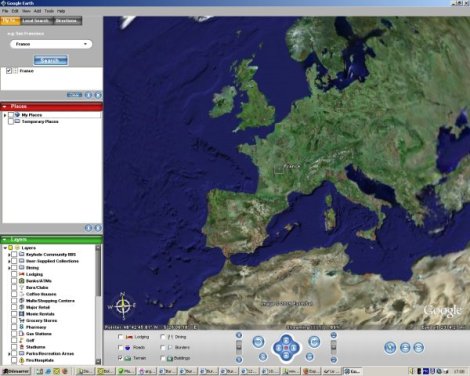This screenshot has width=470, height=376.
Task: Click the Grocery Stores cart icon
Action: point(22,321)
